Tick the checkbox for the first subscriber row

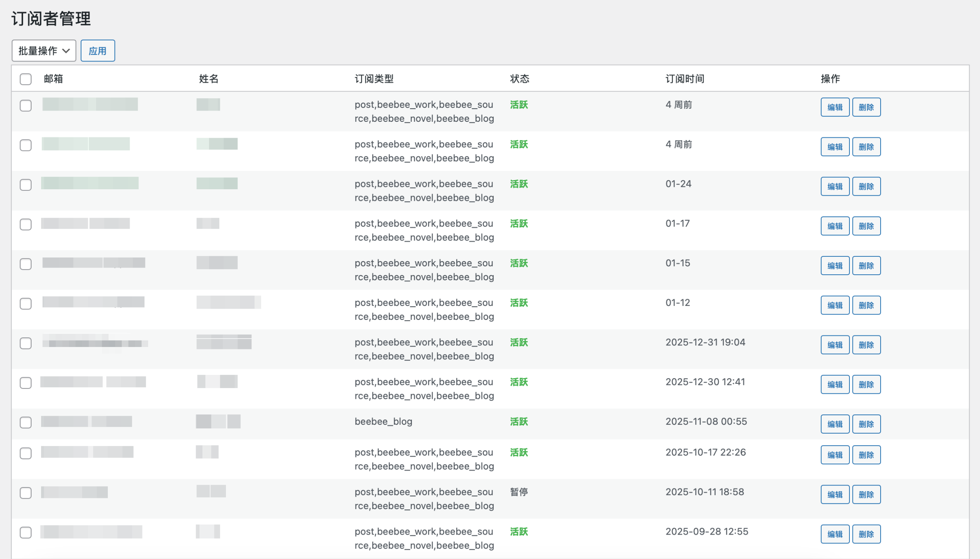pyautogui.click(x=26, y=106)
